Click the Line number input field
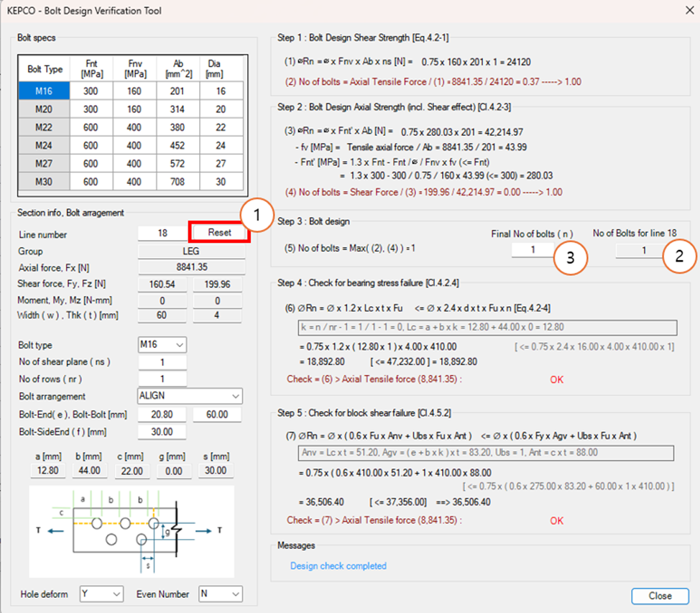700x613 pixels. click(162, 234)
